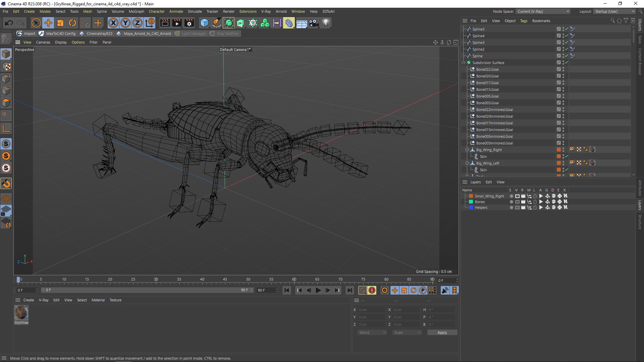Switch to Model mode in left palette
The image size is (644, 362).
(x=6, y=54)
